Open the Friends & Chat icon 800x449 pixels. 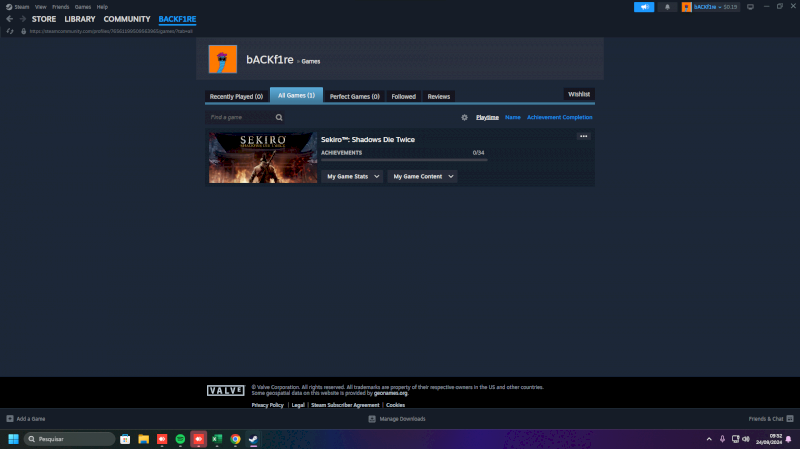click(790, 419)
